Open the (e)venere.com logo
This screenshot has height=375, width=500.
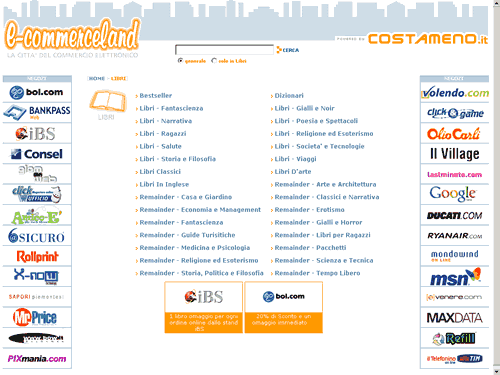pos(454,297)
